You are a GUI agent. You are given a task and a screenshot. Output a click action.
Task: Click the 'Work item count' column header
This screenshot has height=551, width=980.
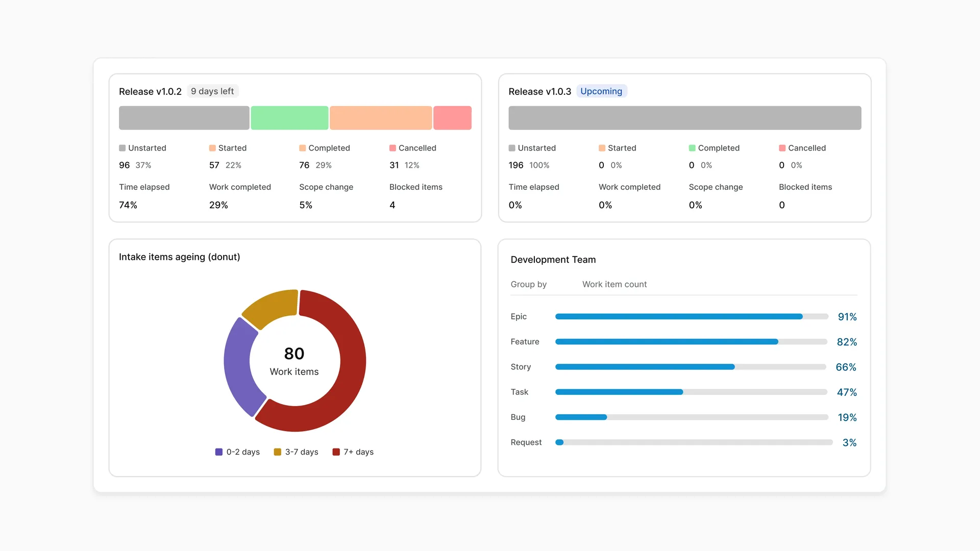click(x=615, y=284)
